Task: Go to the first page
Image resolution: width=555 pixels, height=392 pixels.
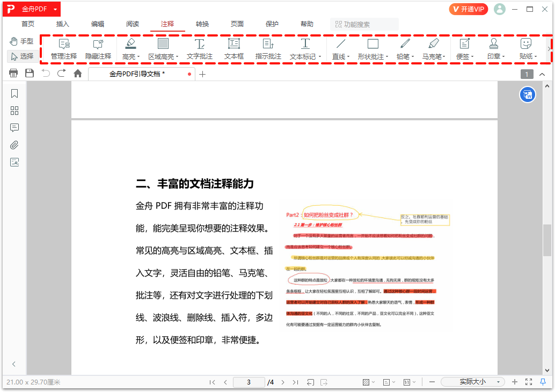Action: coord(213,382)
